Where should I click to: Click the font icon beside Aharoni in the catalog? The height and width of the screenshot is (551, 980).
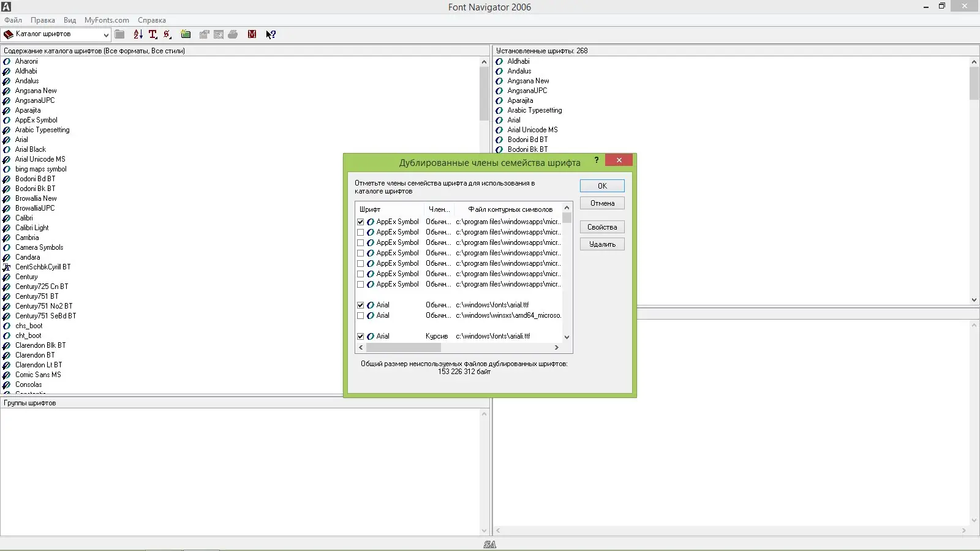pyautogui.click(x=7, y=61)
